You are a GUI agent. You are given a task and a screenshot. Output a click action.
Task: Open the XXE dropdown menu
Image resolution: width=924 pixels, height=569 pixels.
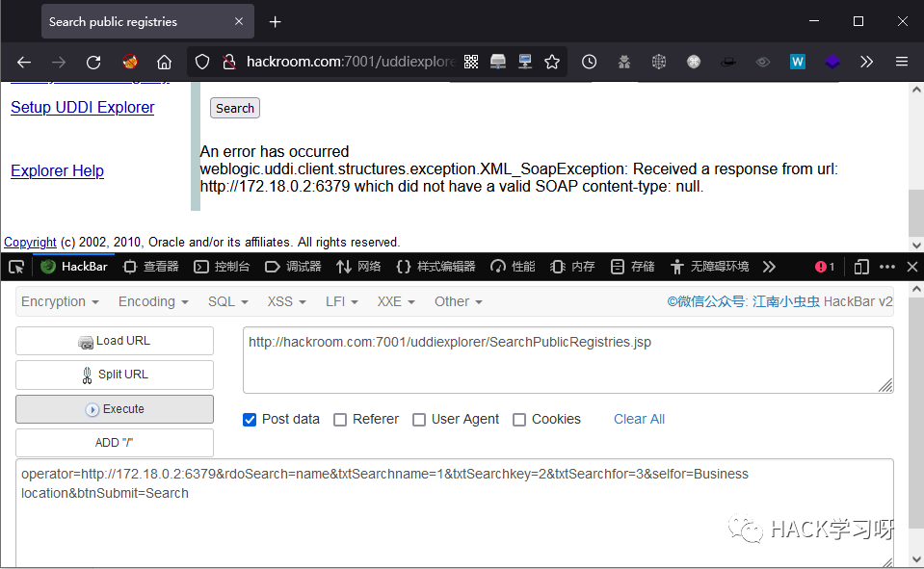pos(396,301)
